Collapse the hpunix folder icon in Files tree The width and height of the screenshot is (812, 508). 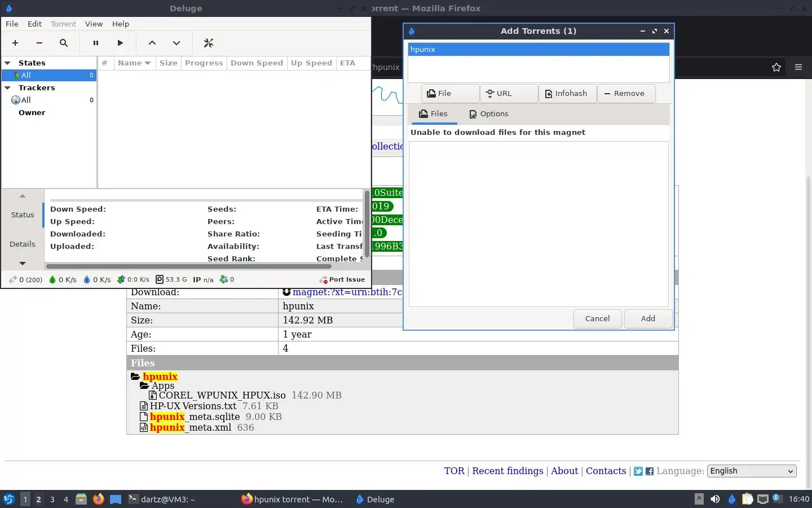[135, 376]
